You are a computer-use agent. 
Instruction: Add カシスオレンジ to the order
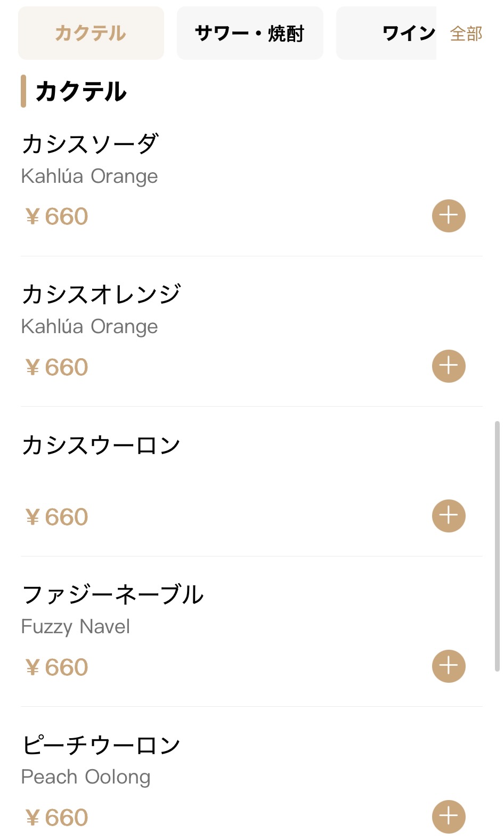point(448,366)
